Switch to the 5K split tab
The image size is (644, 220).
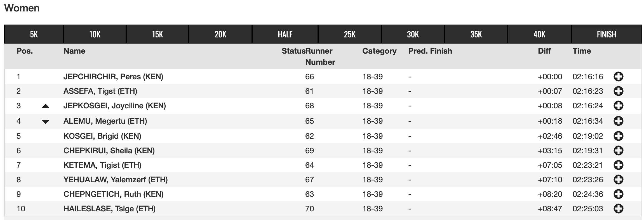34,34
